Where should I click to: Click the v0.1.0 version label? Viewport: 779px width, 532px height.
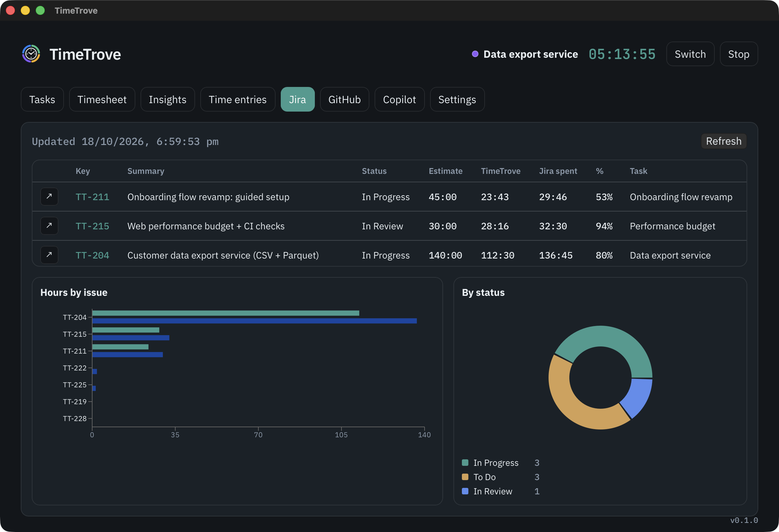[744, 520]
